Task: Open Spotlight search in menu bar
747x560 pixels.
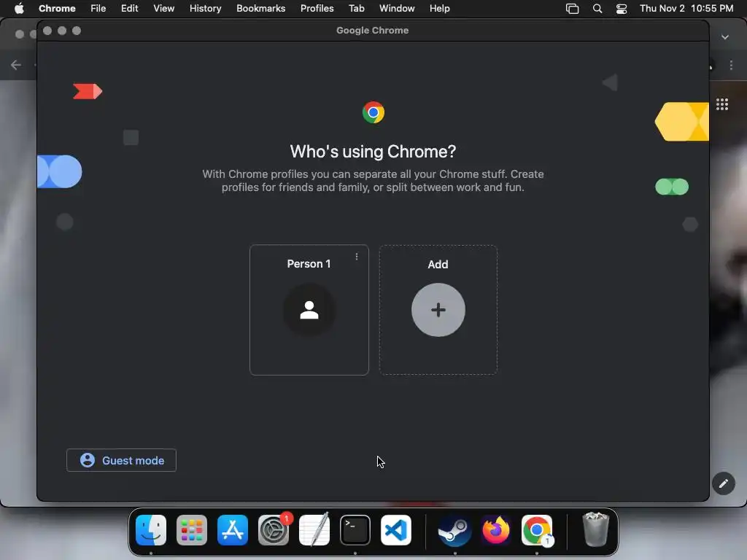Action: [x=597, y=9]
